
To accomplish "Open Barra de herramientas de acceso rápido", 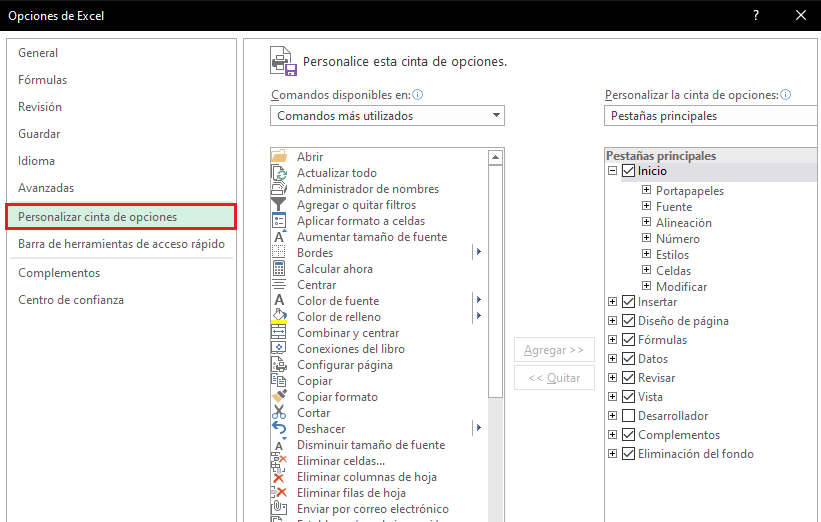I will coord(121,244).
